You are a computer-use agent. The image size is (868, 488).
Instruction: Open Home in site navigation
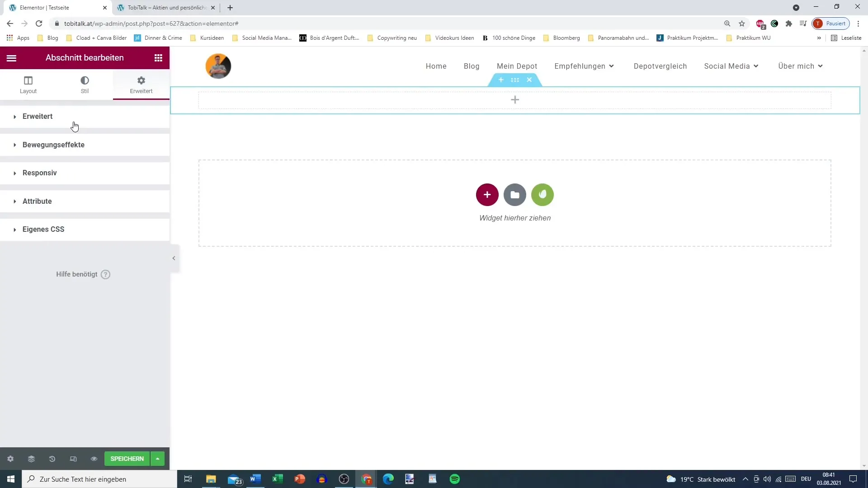click(436, 66)
